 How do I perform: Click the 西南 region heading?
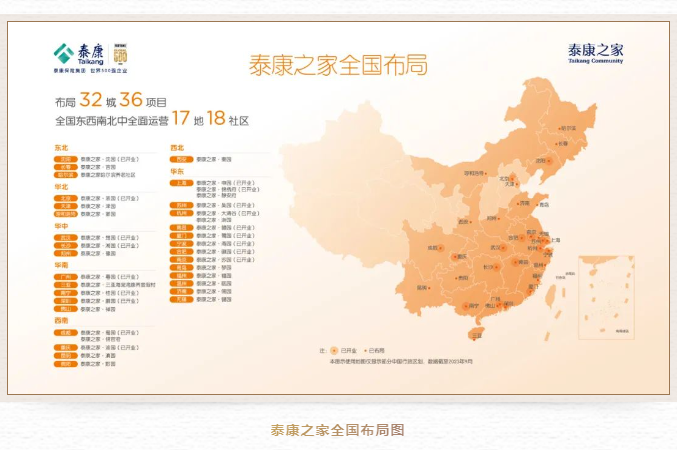click(61, 321)
